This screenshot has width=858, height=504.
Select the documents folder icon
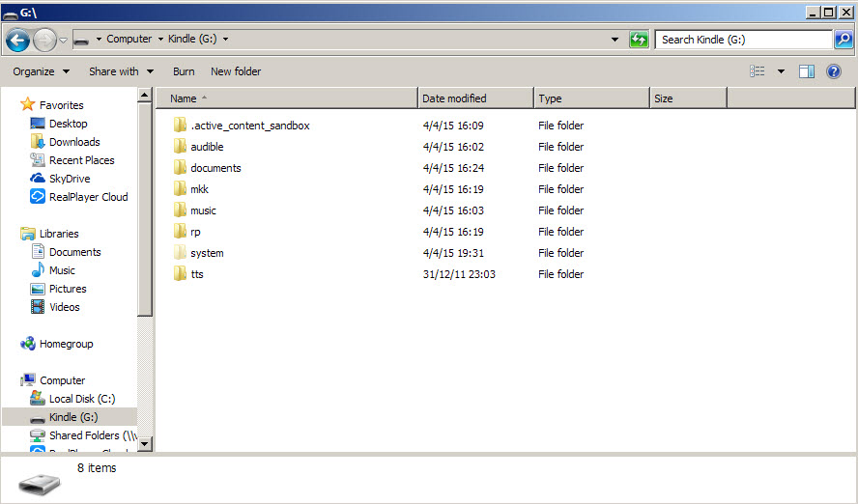[x=180, y=168]
